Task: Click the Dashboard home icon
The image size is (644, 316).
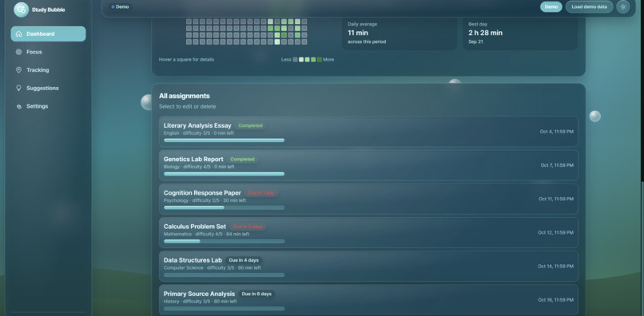Action: (x=18, y=34)
